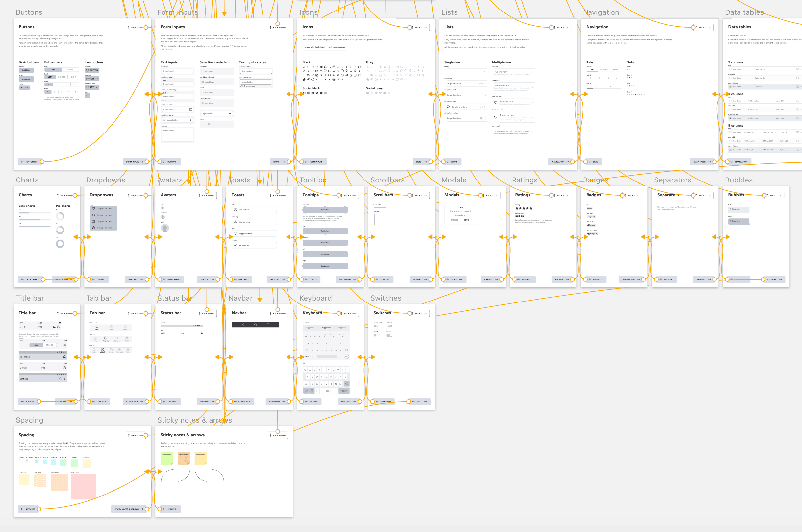Viewport: 802px width, 532px height.
Task: Switch to the LEFT tab under Navigation Tabs
Action: click(592, 70)
